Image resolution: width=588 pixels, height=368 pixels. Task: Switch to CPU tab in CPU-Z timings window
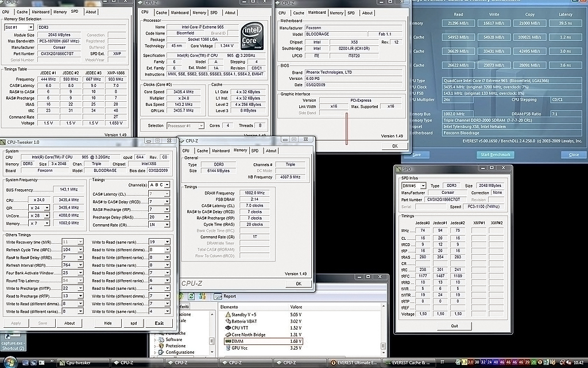[x=185, y=151]
